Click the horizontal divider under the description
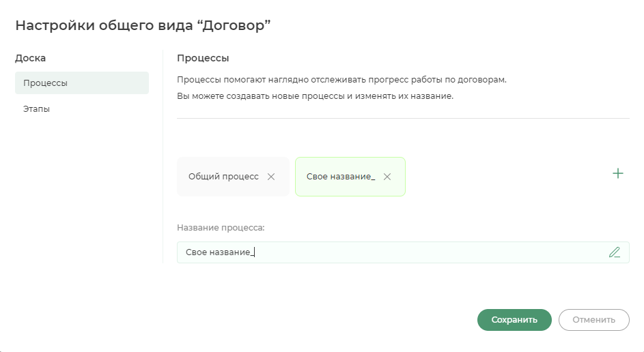 403,118
